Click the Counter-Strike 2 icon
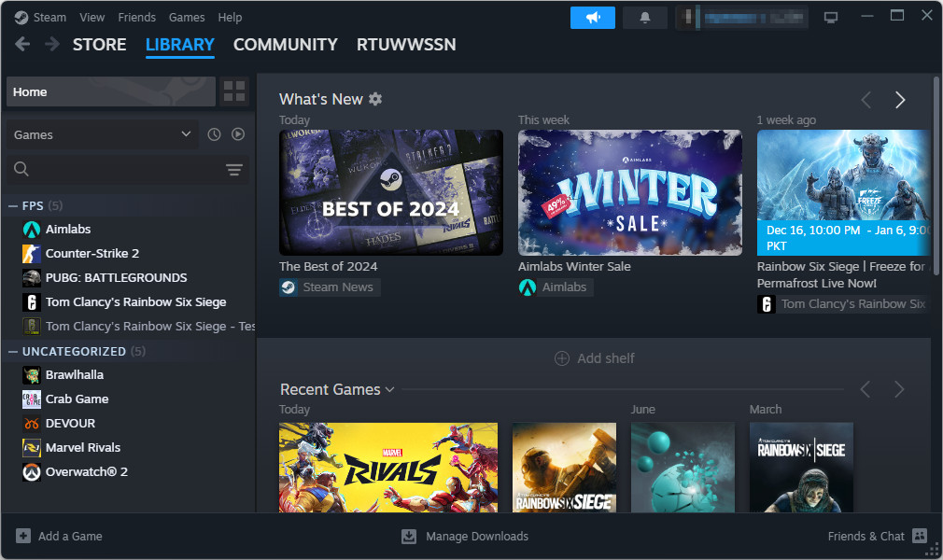 click(x=31, y=253)
